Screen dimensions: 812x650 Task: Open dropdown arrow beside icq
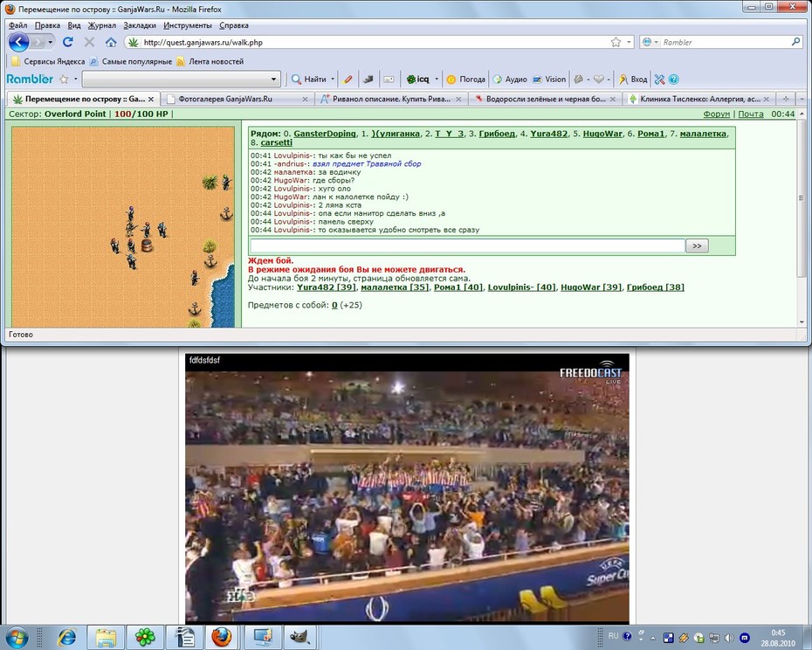[x=437, y=80]
